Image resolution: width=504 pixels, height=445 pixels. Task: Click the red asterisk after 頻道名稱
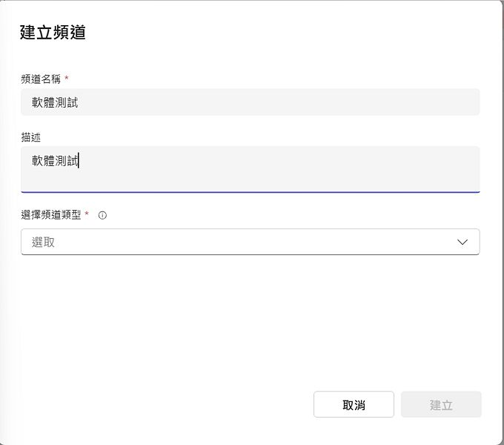[x=67, y=78]
